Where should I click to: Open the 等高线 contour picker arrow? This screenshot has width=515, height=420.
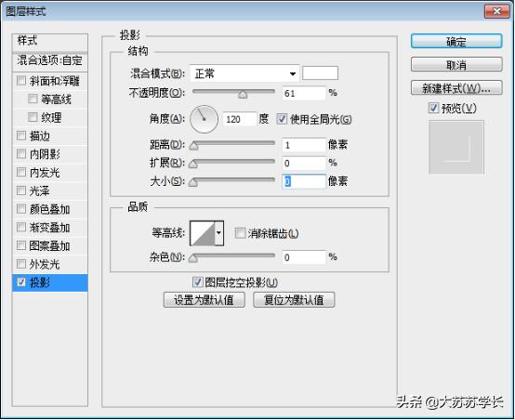pos(219,233)
